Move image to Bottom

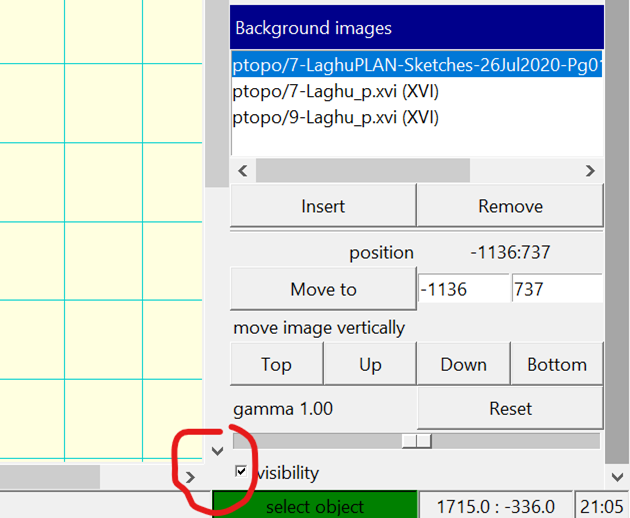coord(557,364)
